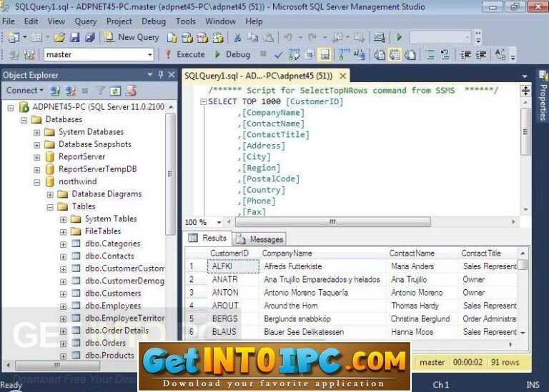
Task: Click the Decrease Indent icon
Action: pos(465,55)
